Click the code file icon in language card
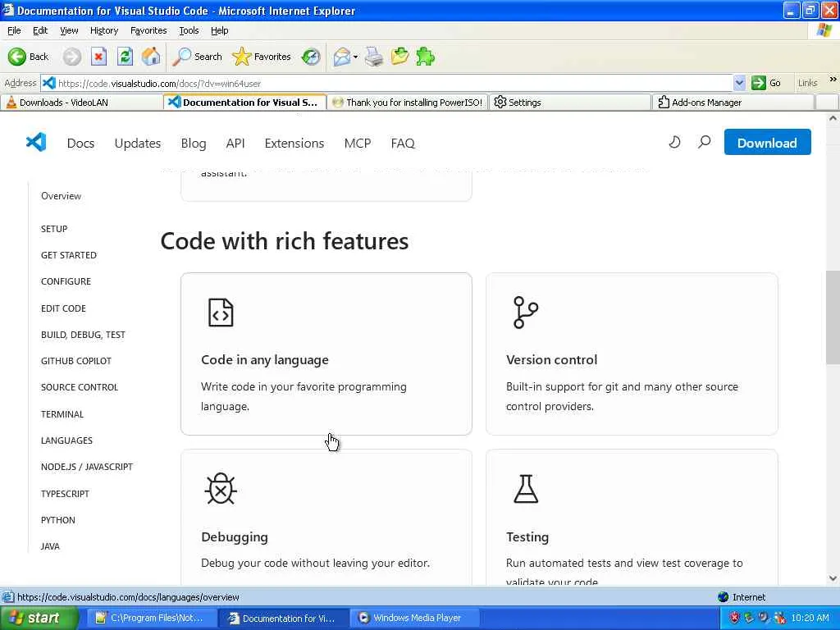 point(221,313)
